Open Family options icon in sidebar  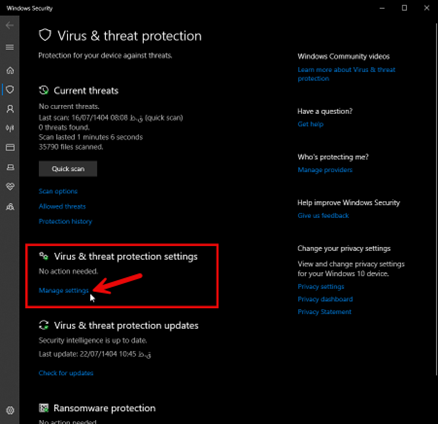(x=10, y=207)
